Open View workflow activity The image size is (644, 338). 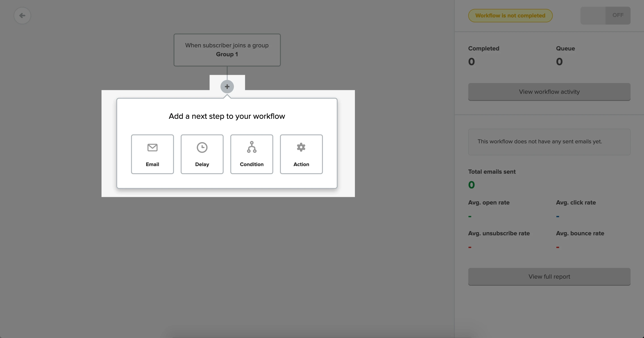click(x=549, y=92)
